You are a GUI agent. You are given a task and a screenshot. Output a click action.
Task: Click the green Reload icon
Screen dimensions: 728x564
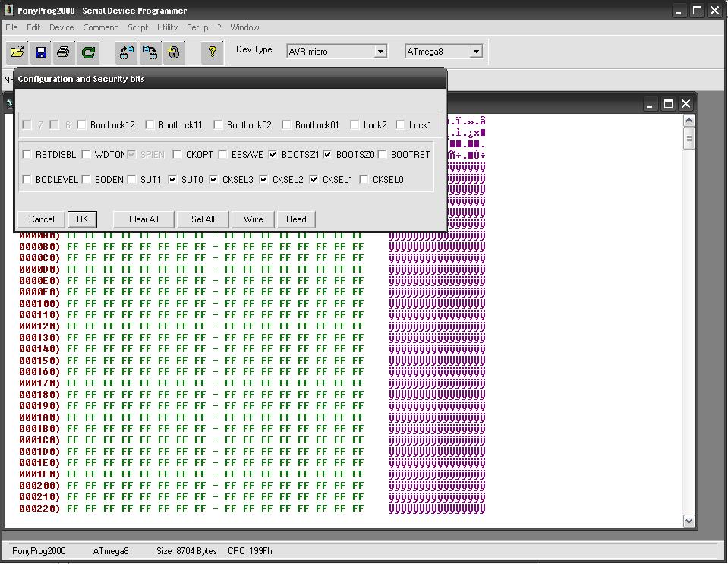[x=88, y=52]
